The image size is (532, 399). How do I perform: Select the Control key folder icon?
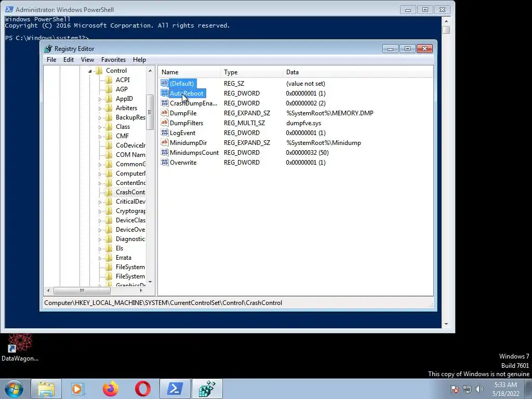[99, 71]
